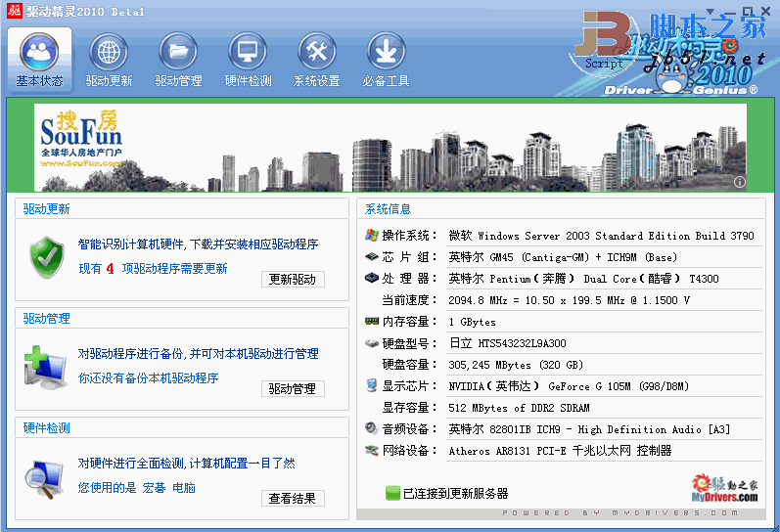This screenshot has height=532, width=780.
Task: Select the 硬件检测 monitor icon
Action: coord(248,52)
